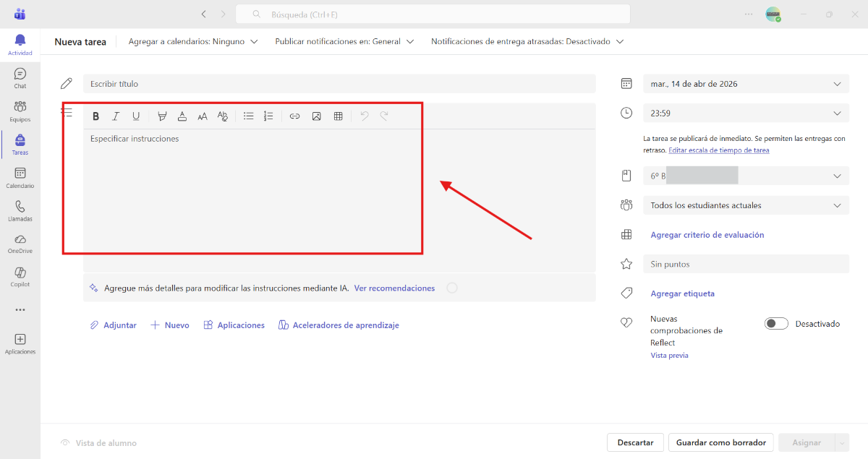868x459 pixels.
Task: Click Nuevo to create a file
Action: (x=170, y=325)
